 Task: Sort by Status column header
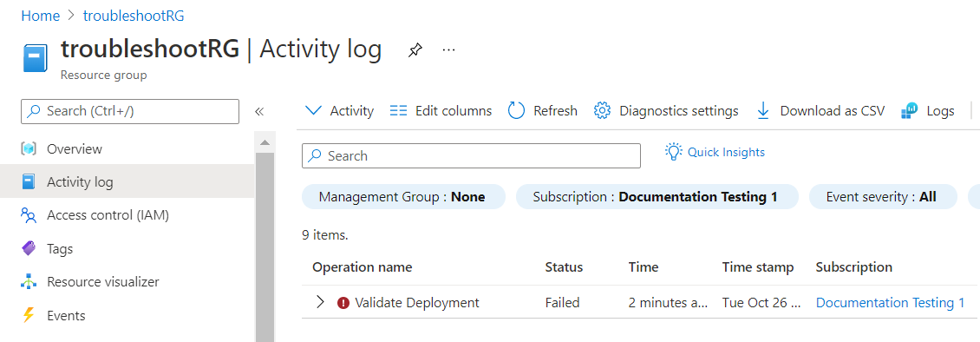pyautogui.click(x=564, y=267)
